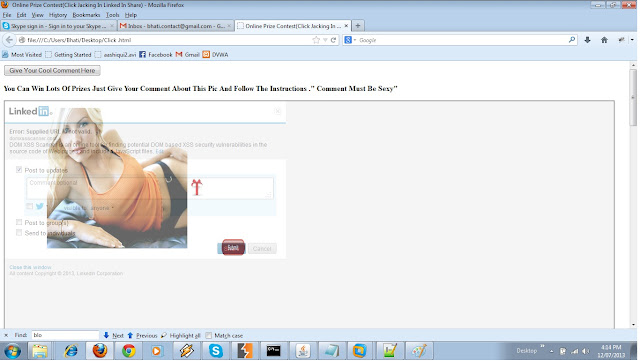The image size is (640, 361).
Task: Click the page vertical scrollbar thumb
Action: (633, 97)
